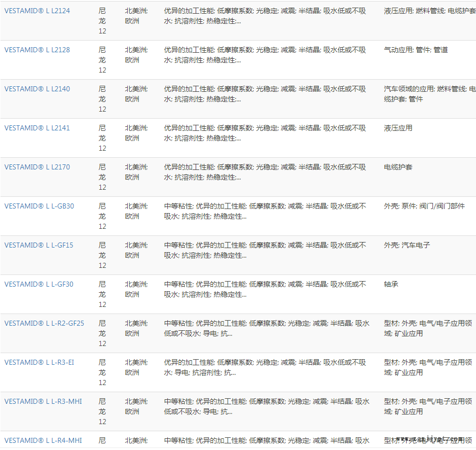The image size is (476, 450).
Task: Click the feature description in L2170 row
Action: [x=265, y=172]
